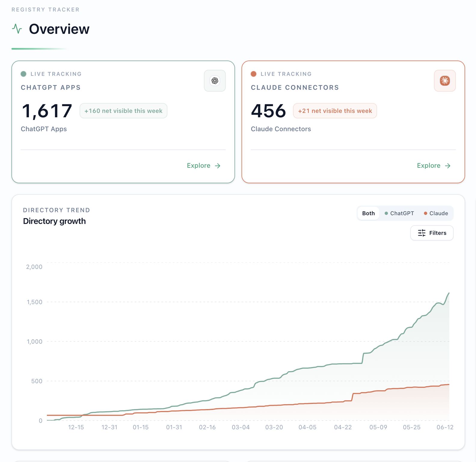The width and height of the screenshot is (476, 462).
Task: Click the CHATGPT APPS card title
Action: 51,88
